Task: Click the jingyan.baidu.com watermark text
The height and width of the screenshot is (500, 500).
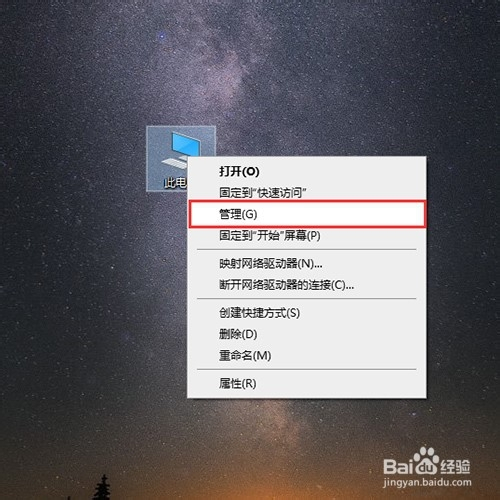Action: [x=427, y=482]
